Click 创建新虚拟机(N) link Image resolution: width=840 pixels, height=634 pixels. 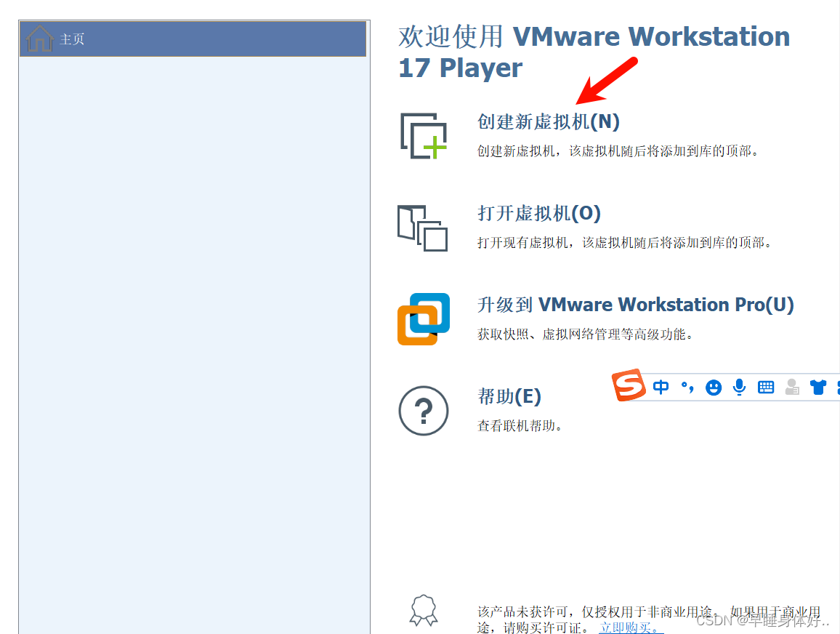tap(549, 121)
